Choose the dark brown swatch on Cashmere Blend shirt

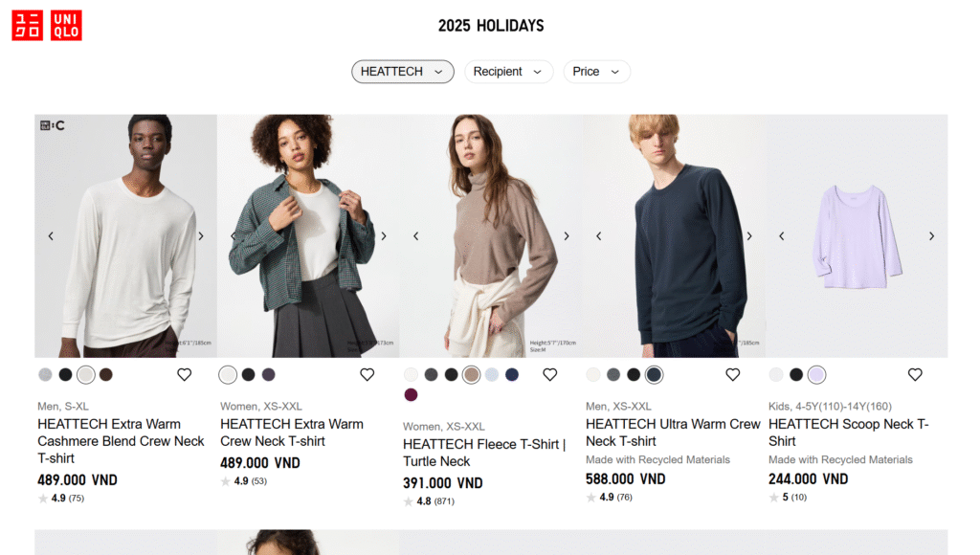tap(106, 374)
